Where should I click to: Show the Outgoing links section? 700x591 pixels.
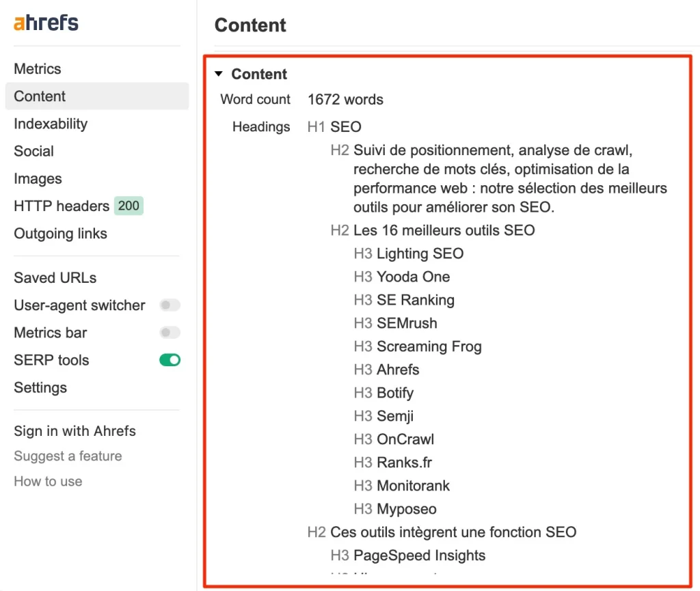[61, 234]
